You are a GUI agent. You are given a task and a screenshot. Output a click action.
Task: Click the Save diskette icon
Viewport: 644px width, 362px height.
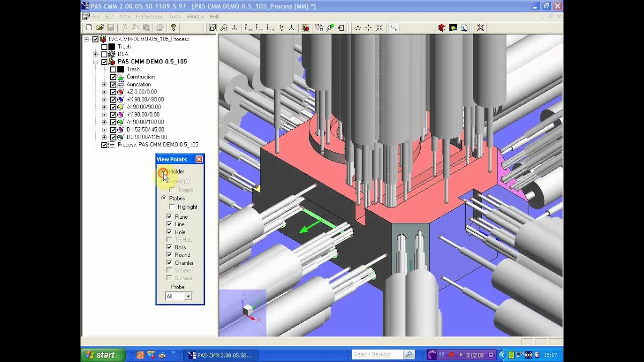pos(110,28)
